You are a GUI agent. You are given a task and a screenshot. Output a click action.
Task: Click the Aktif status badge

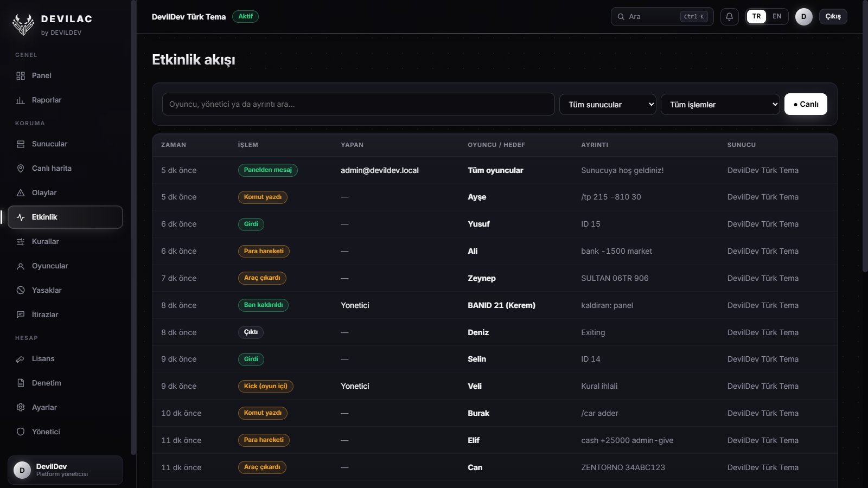(x=245, y=16)
